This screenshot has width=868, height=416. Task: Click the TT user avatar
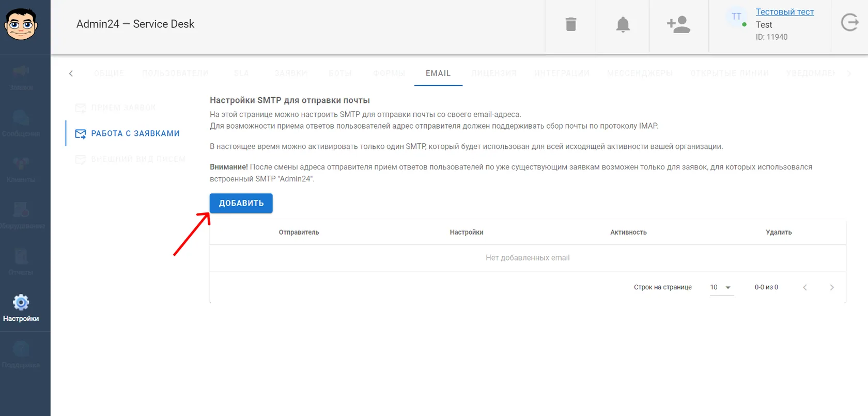point(736,17)
